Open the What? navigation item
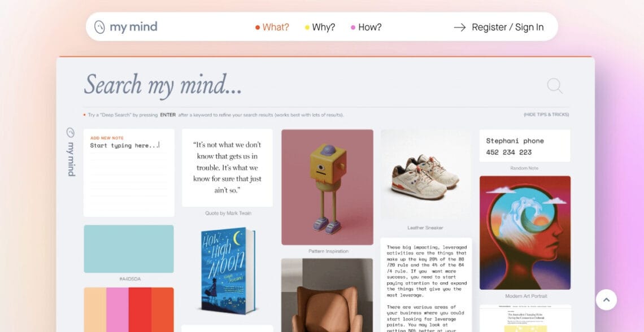 [272, 27]
